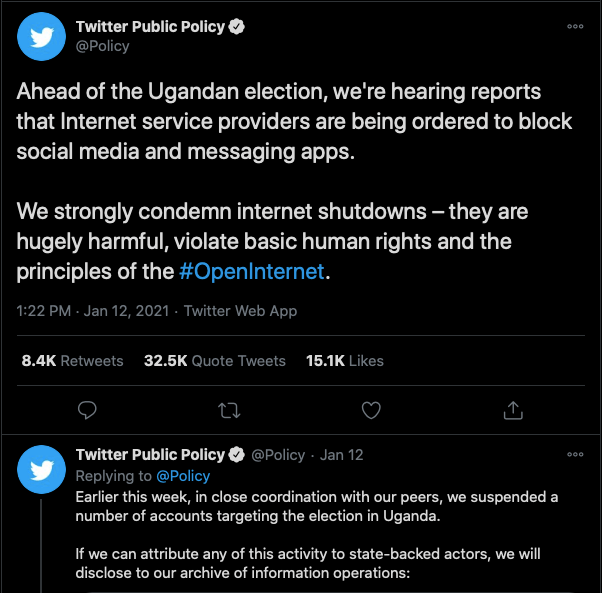Show the 15.1K Likes list
Screen dimensions: 602x593
coord(344,361)
